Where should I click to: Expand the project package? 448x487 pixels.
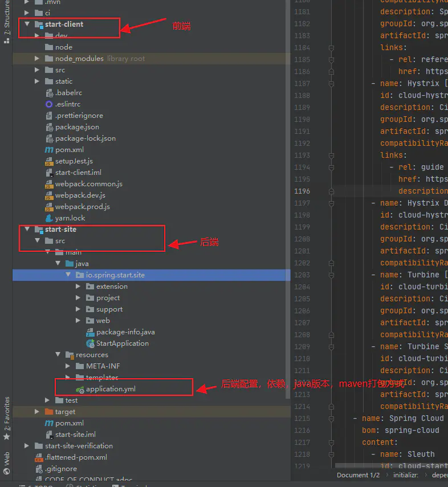pyautogui.click(x=78, y=298)
